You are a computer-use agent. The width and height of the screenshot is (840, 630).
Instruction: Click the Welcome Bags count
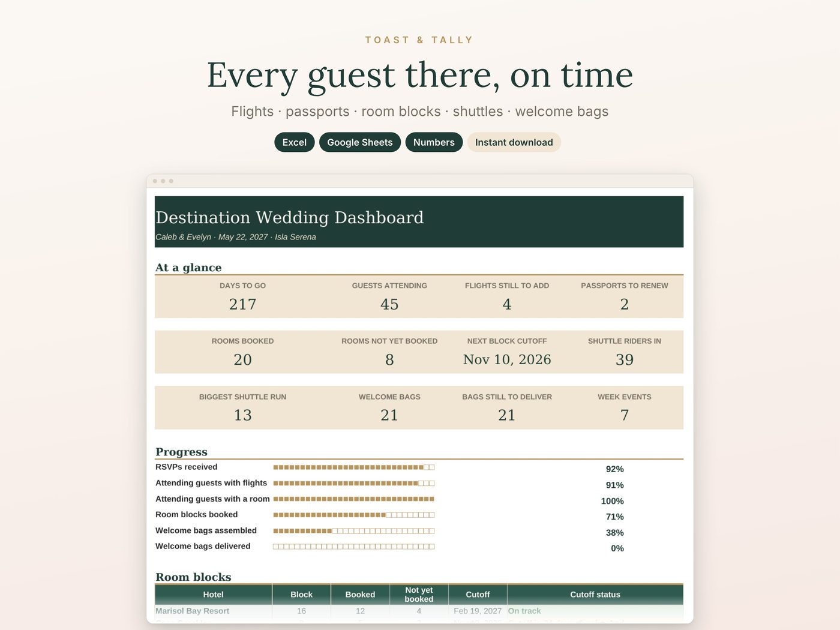coord(389,415)
